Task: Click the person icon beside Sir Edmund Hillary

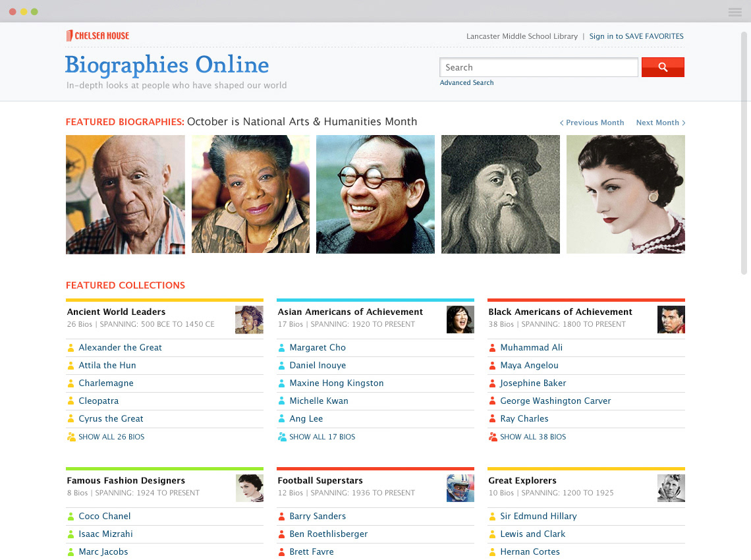Action: pyautogui.click(x=492, y=517)
